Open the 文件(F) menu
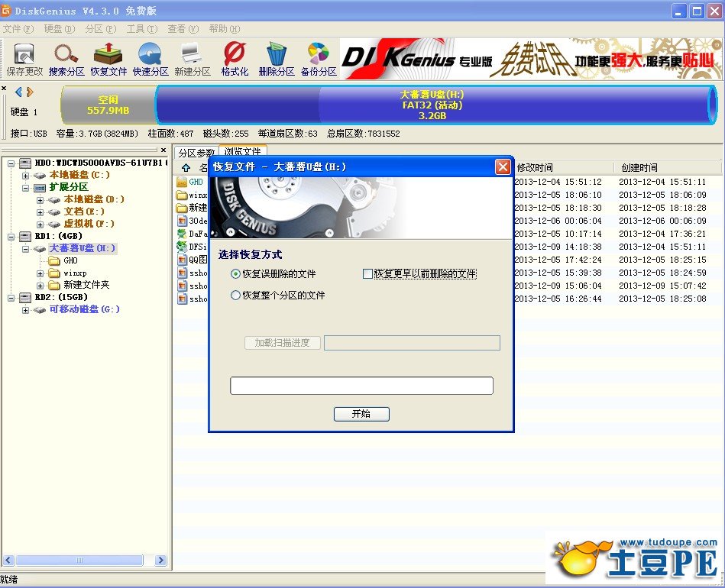Image resolution: width=725 pixels, height=588 pixels. (x=18, y=29)
